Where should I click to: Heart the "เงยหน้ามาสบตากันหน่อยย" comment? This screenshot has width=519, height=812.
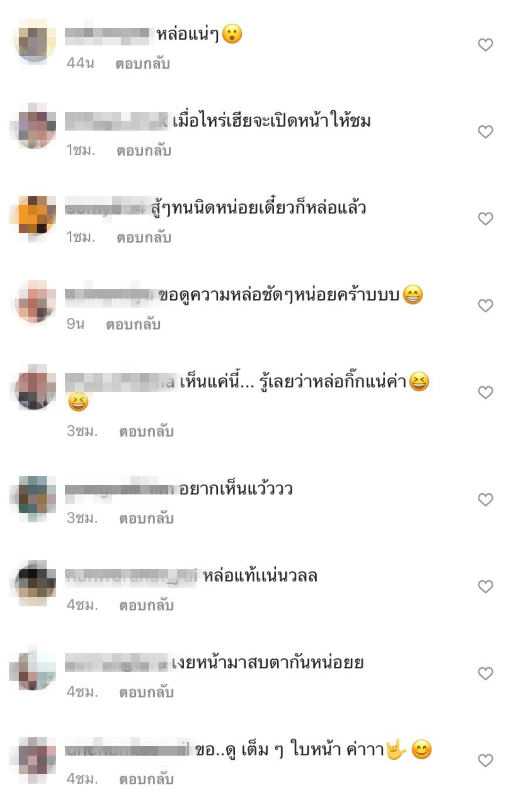[x=485, y=674]
